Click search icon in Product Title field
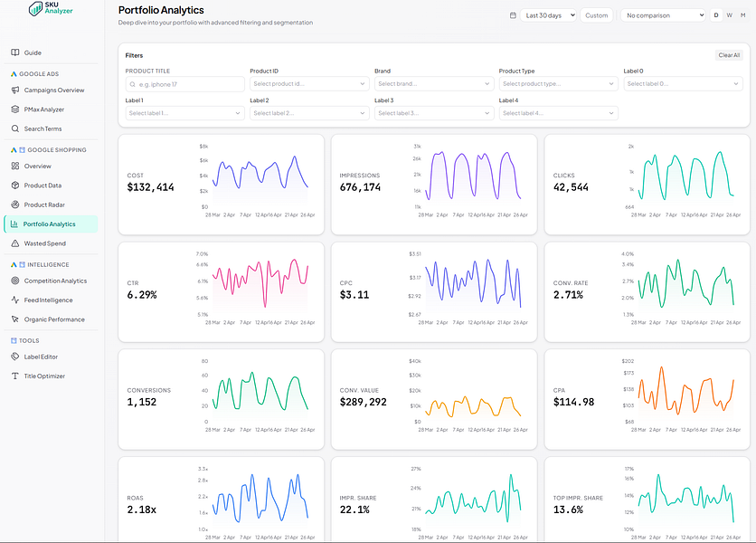Screen dimensions: 756x543 point(133,84)
